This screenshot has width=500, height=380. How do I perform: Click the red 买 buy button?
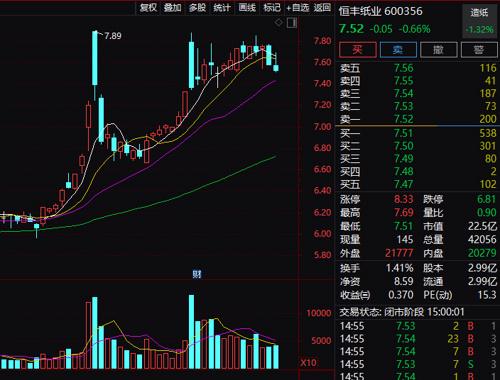tap(358, 50)
